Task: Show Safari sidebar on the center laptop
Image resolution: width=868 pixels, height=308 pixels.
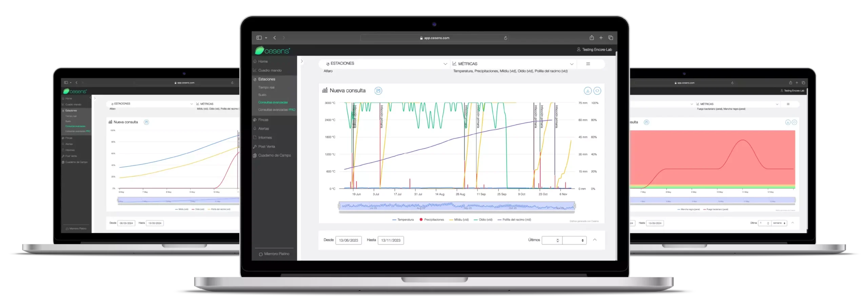Action: (x=259, y=38)
